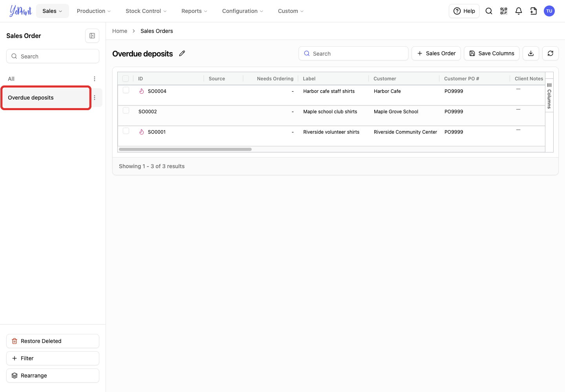Viewport: 565px width, 392px height.
Task: Edit the Overdue deposits view name
Action: (182, 53)
